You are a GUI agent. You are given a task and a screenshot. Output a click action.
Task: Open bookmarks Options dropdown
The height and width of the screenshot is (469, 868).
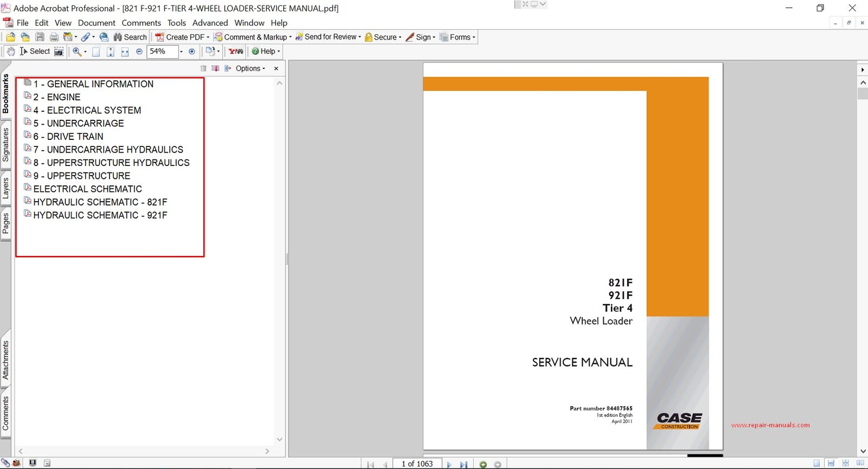(x=250, y=68)
